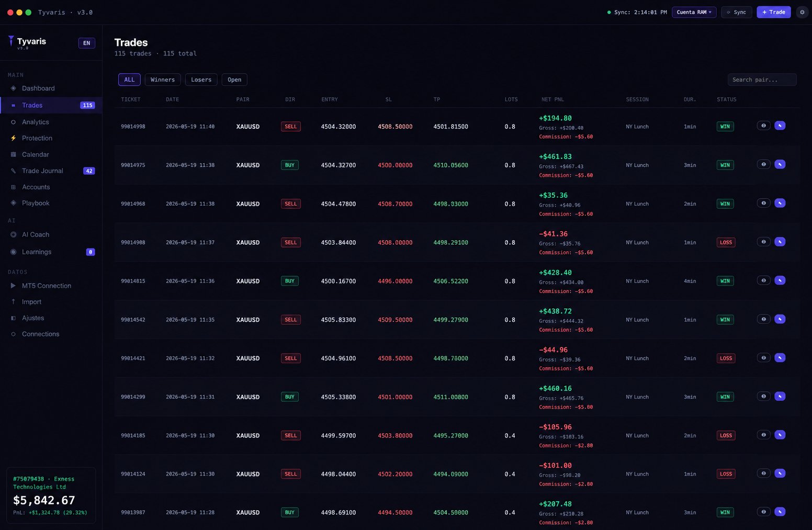The height and width of the screenshot is (530, 812).
Task: Edit trade 99014975 with purple pencil icon
Action: [780, 164]
